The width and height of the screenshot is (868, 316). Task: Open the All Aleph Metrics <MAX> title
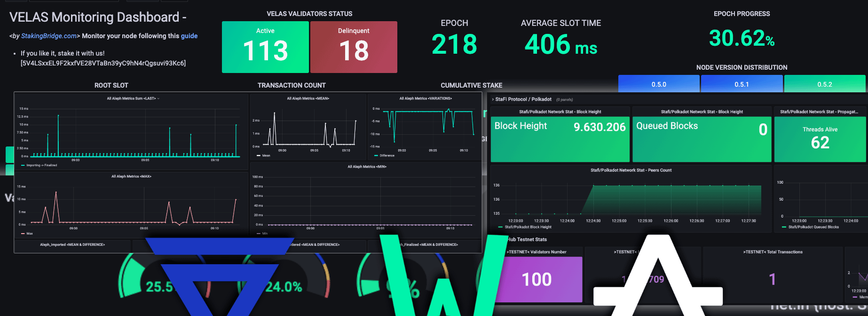pyautogui.click(x=131, y=177)
